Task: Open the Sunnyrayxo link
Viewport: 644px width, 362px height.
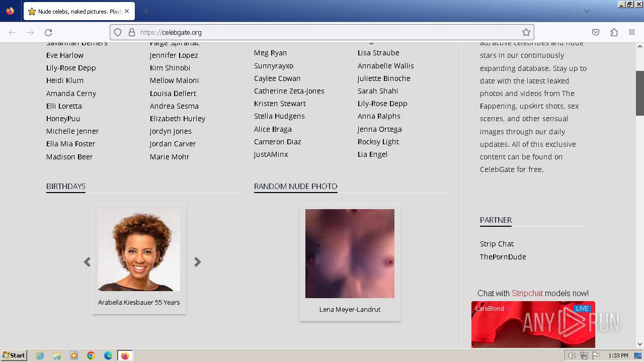Action: point(274,66)
